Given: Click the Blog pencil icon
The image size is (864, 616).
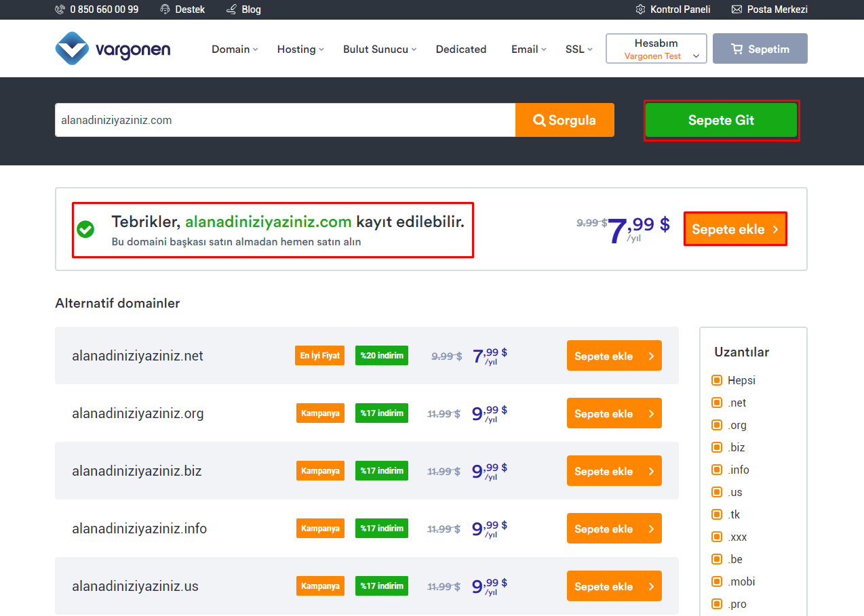Looking at the screenshot, I should pos(231,9).
